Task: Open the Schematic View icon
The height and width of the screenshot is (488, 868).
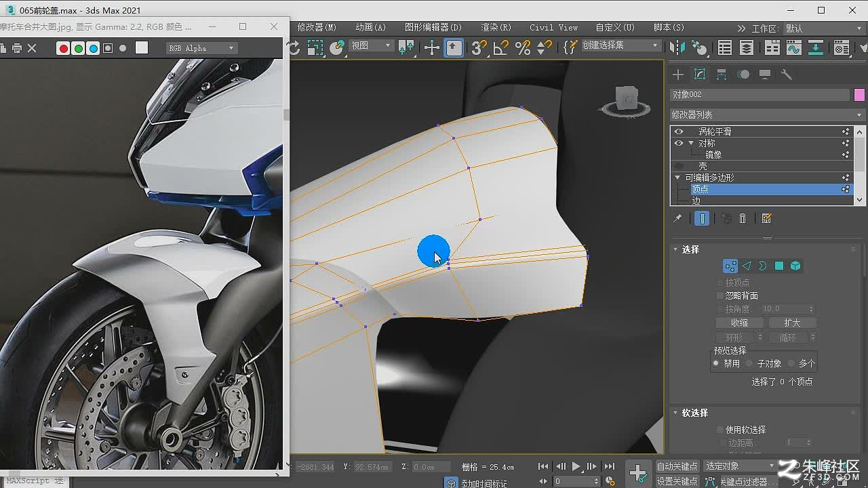Action: [816, 47]
